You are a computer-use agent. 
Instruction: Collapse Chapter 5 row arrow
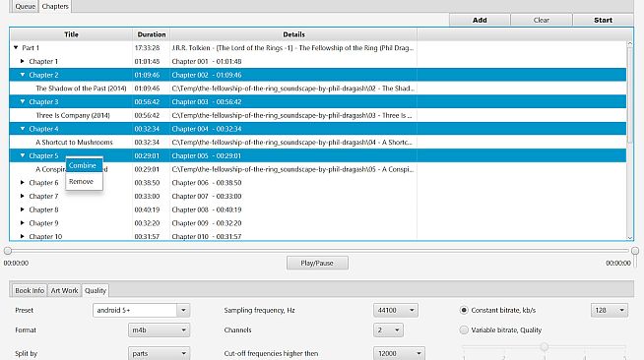pos(23,155)
